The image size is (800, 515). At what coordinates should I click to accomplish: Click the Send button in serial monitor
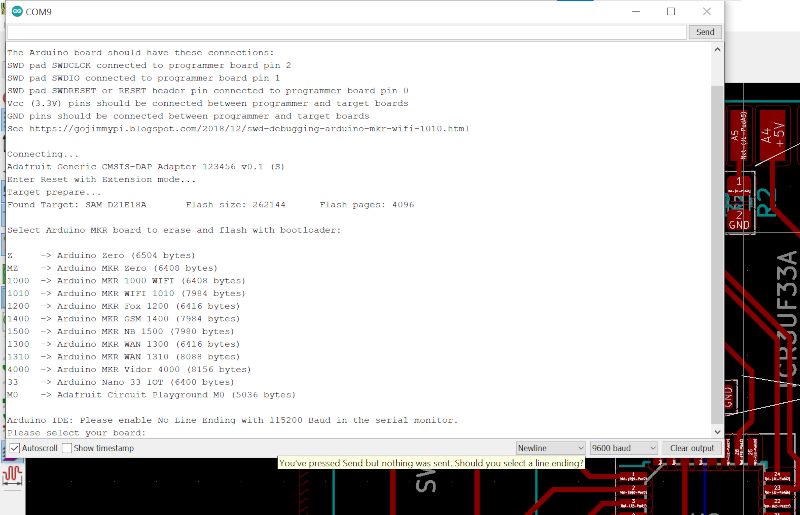(705, 32)
